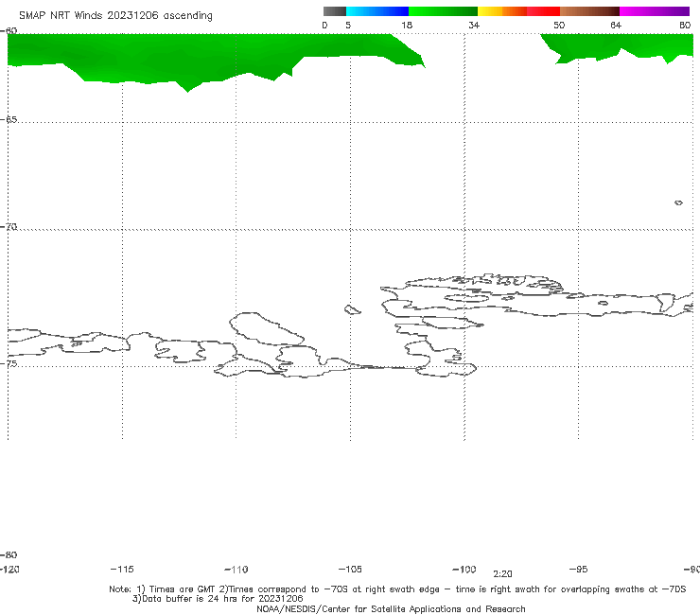This screenshot has width=700, height=615.
Task: Click the NOAA/NESDIS credit line
Action: [x=391, y=608]
